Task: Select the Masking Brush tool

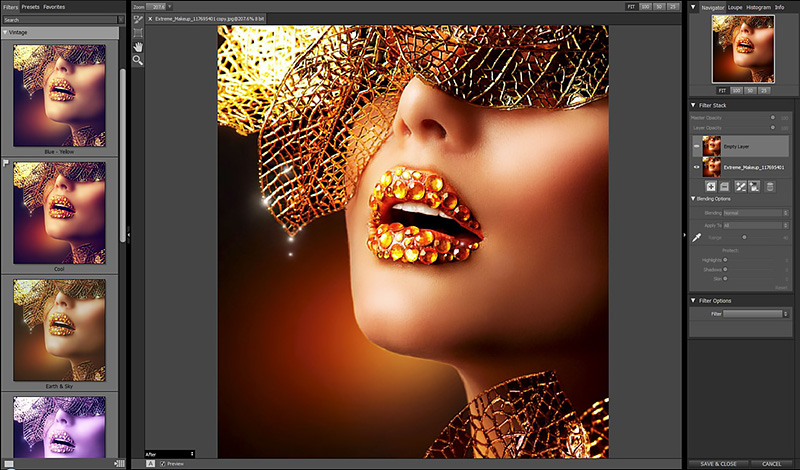Action: coord(138,20)
